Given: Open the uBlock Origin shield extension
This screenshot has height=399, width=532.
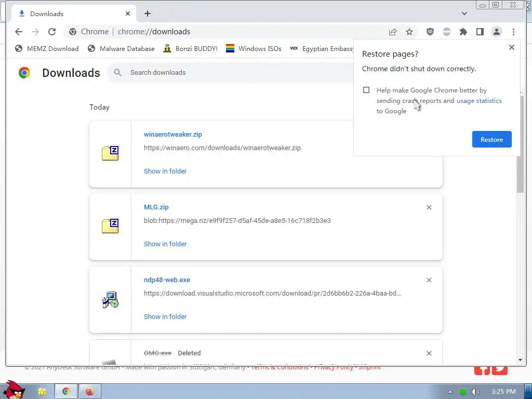Looking at the screenshot, I should (x=430, y=32).
